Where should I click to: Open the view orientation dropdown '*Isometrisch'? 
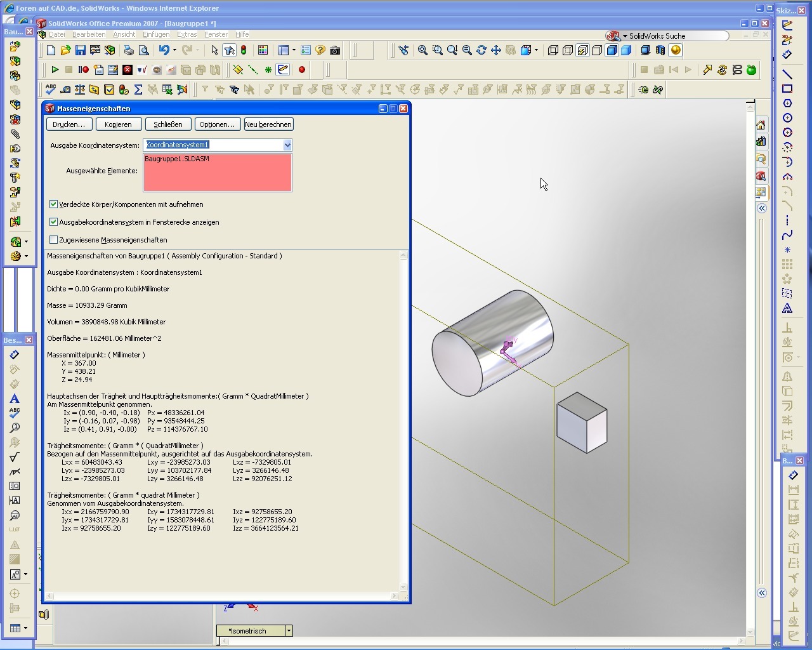click(289, 631)
